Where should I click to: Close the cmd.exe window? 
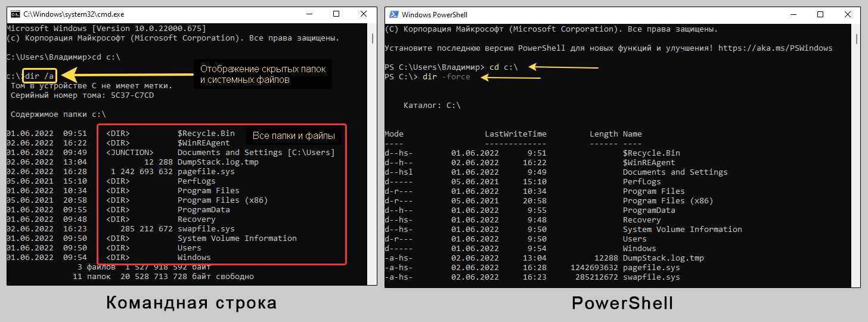[363, 14]
